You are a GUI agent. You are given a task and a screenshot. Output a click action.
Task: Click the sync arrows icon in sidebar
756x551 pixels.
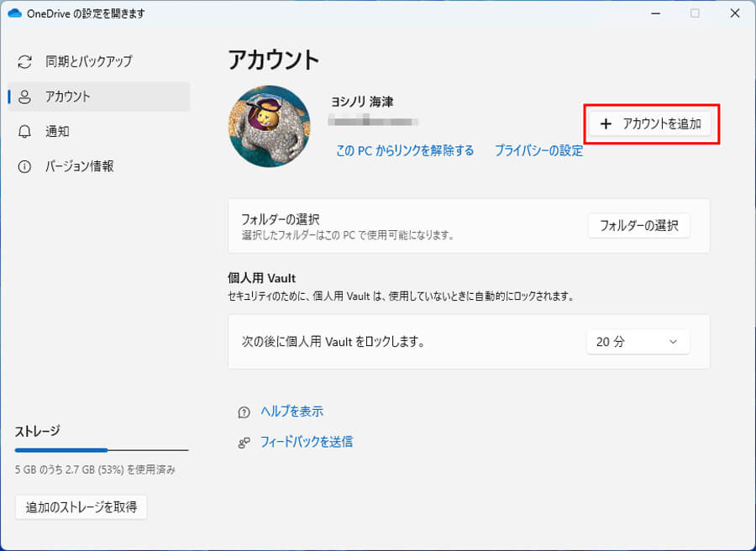coord(24,61)
